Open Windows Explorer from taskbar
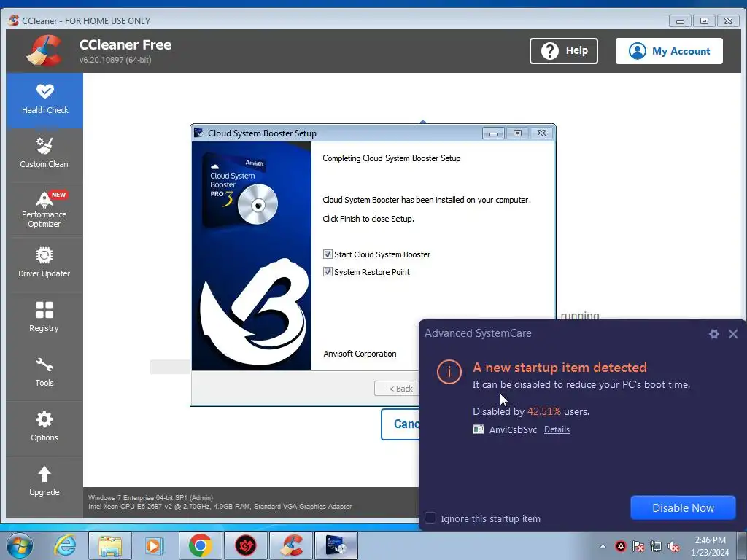 pos(110,545)
